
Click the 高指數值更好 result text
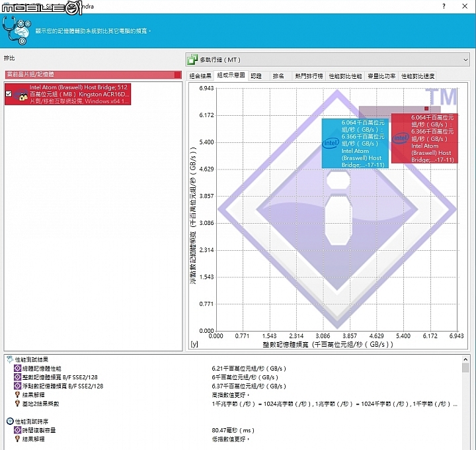[231, 394]
